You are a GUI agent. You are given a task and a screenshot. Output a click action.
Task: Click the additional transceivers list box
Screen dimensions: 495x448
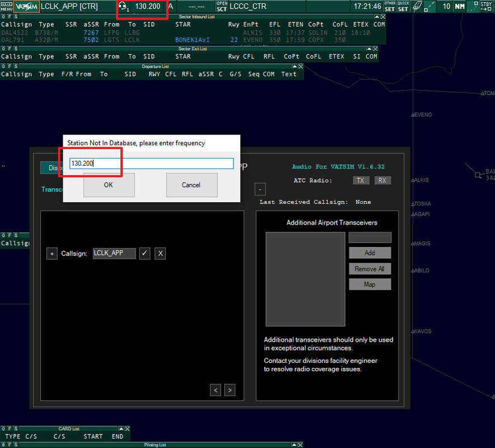coord(305,279)
